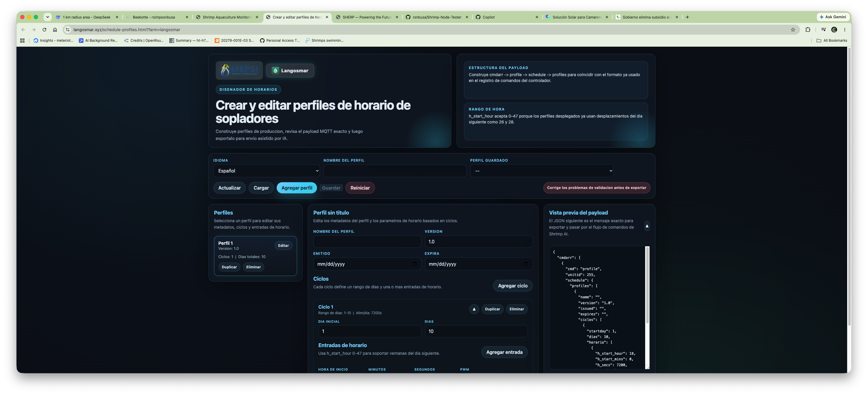Open Credits | OpenRou... bookmark

[144, 40]
